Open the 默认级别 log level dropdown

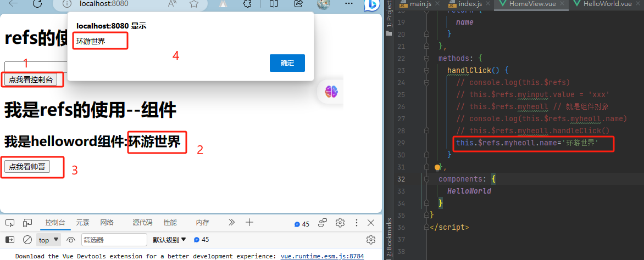point(169,240)
